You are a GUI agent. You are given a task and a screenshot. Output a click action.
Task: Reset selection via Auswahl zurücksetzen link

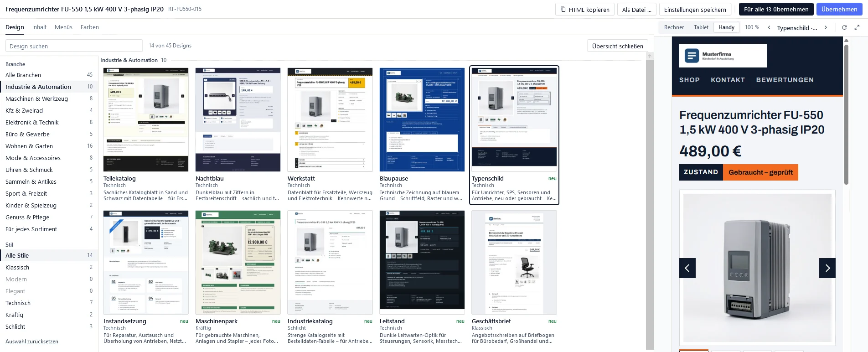click(x=32, y=342)
